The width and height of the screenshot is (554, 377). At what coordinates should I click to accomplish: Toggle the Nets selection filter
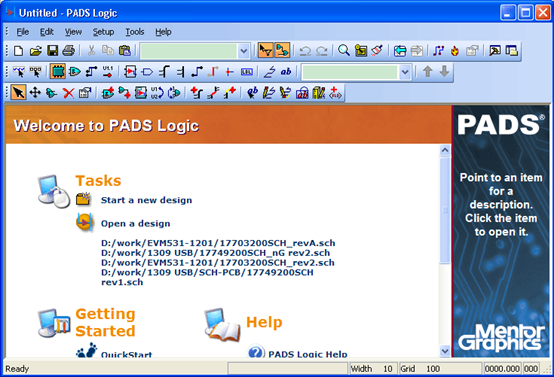91,72
